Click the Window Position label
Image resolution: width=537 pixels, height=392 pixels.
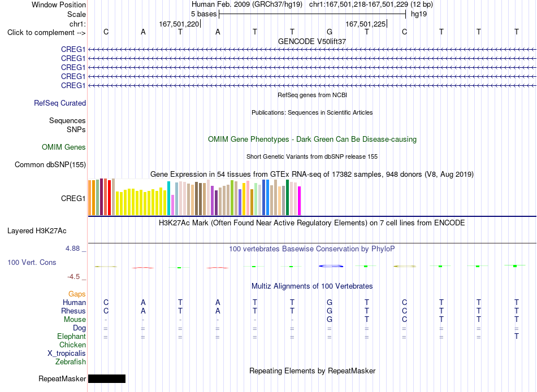pos(59,5)
